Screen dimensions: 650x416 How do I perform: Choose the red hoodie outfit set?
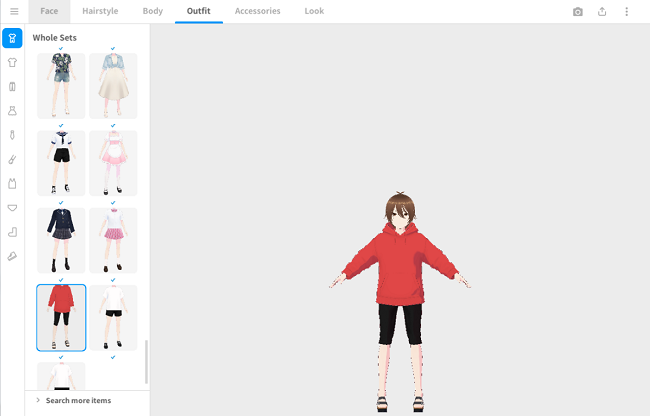[x=61, y=317]
